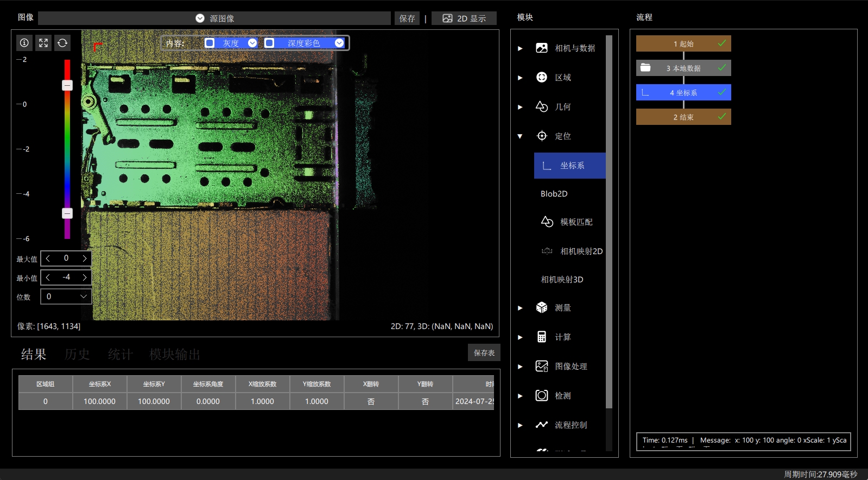Decrease 最大值 with the left arrow
The height and width of the screenshot is (480, 868).
(x=48, y=258)
